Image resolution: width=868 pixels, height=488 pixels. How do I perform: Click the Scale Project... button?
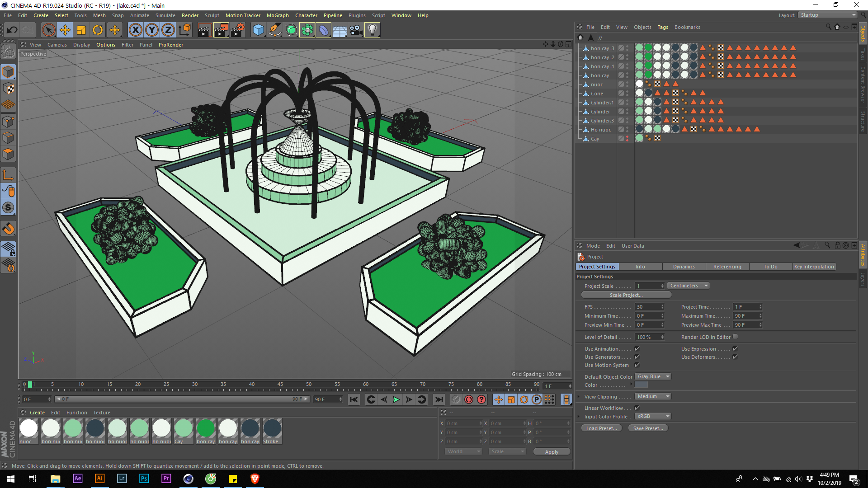click(x=626, y=295)
